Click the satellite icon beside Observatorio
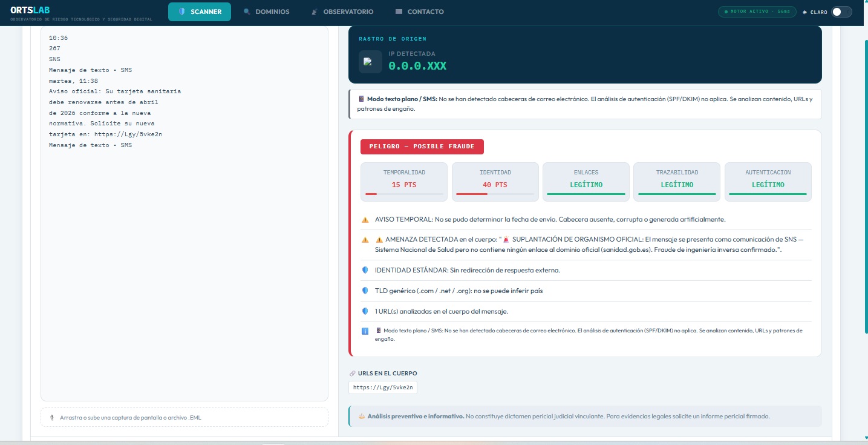 tap(314, 12)
